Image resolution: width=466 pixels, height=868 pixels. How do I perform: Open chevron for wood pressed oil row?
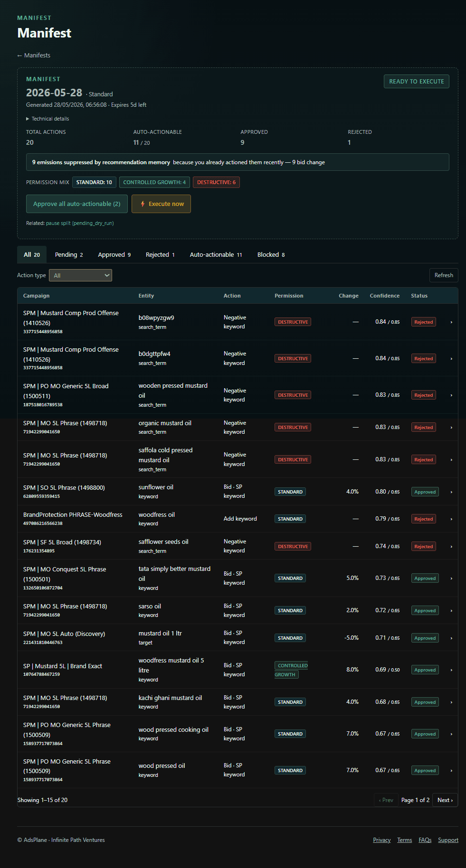451,771
